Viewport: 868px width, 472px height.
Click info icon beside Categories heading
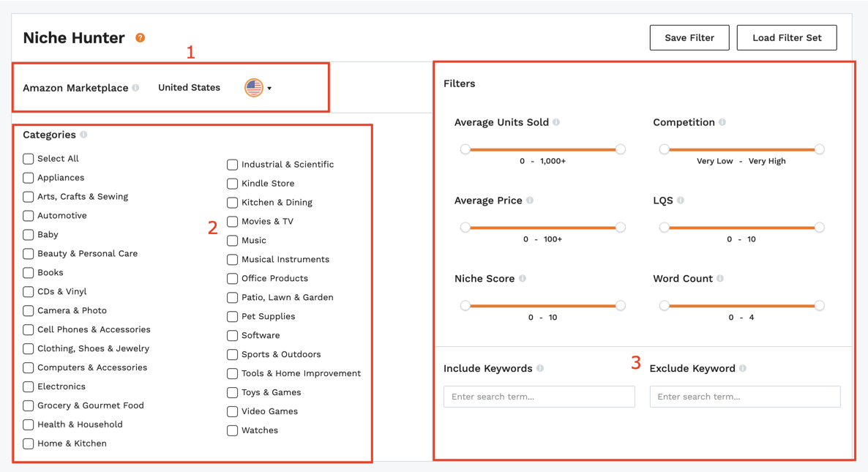tap(83, 135)
